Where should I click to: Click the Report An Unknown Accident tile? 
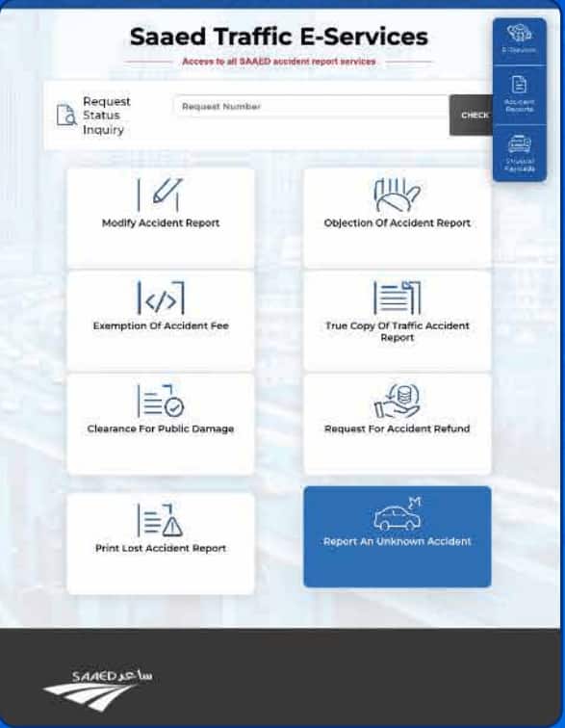[398, 536]
